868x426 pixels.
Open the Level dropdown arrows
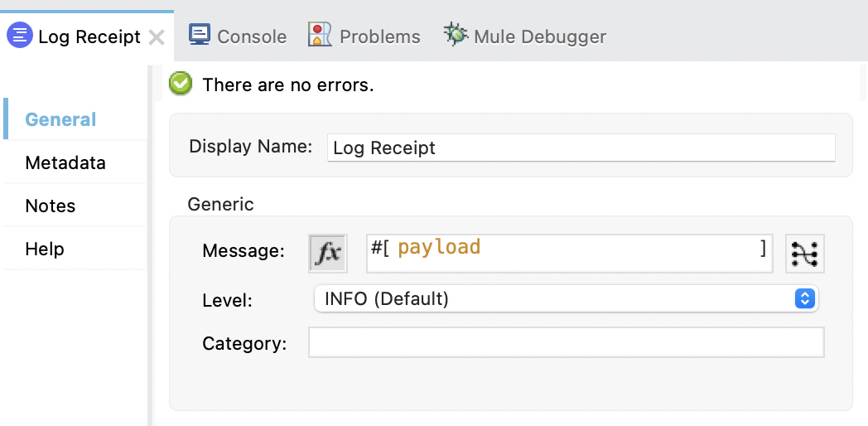click(x=804, y=299)
